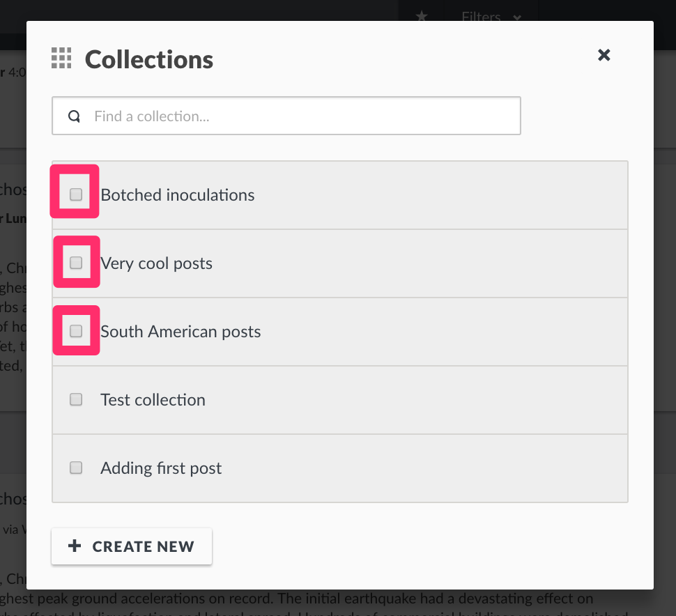The width and height of the screenshot is (676, 616).
Task: Click the search magnifier icon
Action: click(74, 116)
